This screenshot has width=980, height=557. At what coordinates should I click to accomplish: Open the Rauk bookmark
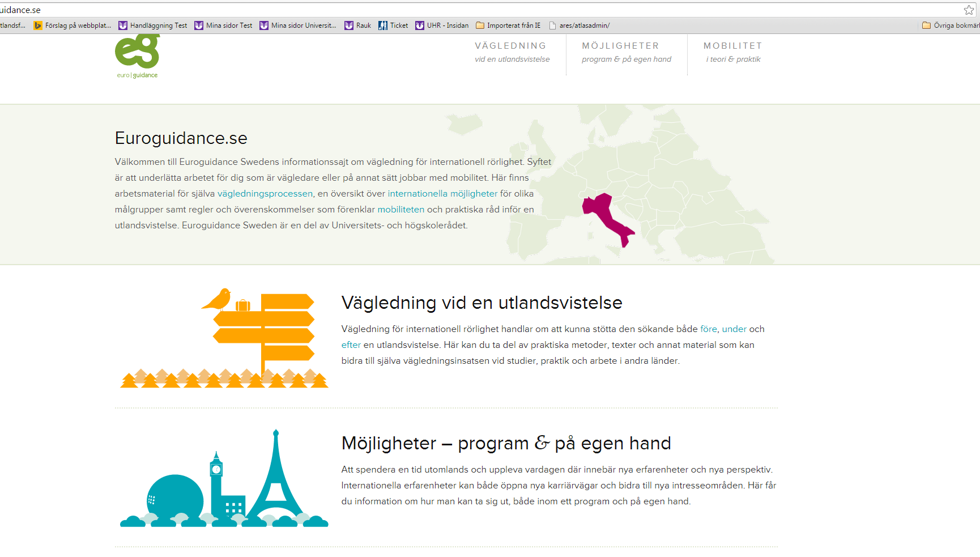(357, 25)
